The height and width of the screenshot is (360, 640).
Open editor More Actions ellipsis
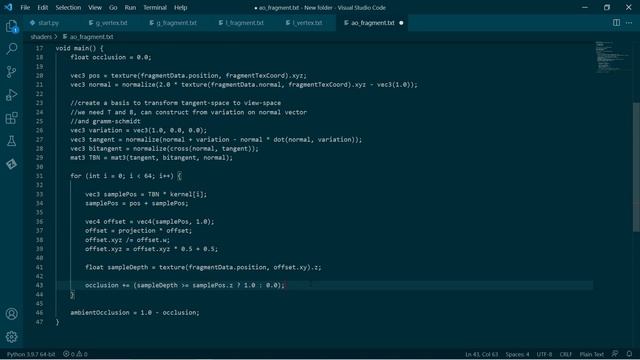point(629,23)
